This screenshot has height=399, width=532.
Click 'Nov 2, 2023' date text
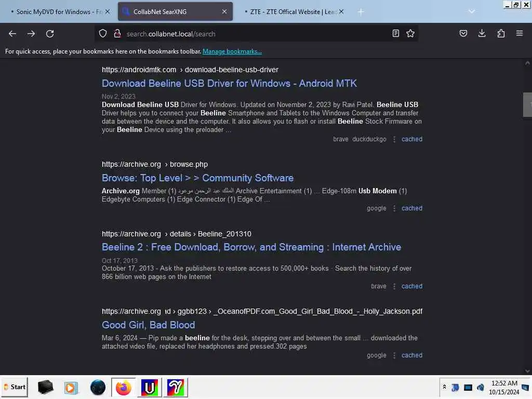[x=118, y=96]
